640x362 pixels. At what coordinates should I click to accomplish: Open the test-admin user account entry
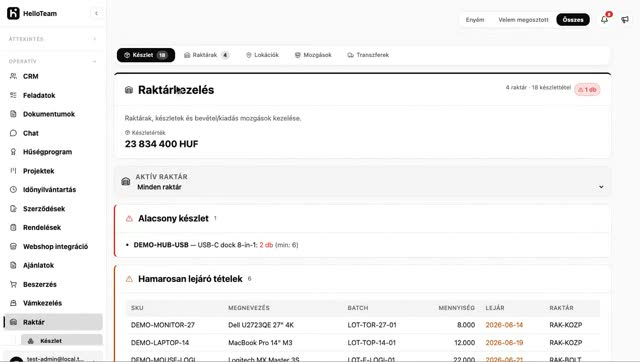pyautogui.click(x=53, y=358)
